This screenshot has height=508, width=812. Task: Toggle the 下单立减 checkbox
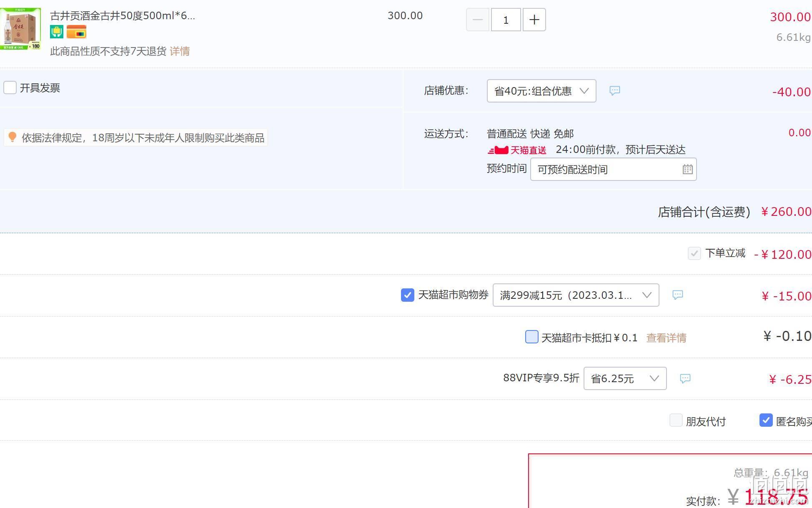pyautogui.click(x=694, y=253)
